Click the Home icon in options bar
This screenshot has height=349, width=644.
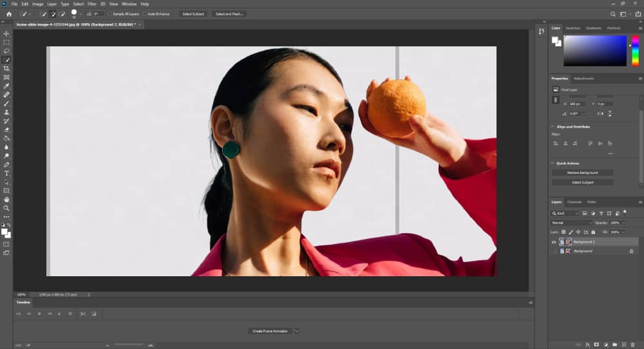point(9,14)
